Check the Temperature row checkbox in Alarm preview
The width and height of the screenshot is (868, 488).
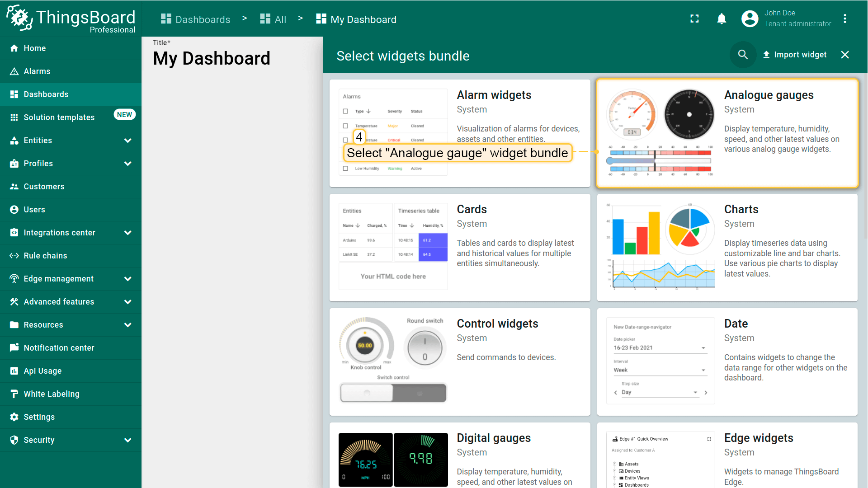pyautogui.click(x=345, y=126)
